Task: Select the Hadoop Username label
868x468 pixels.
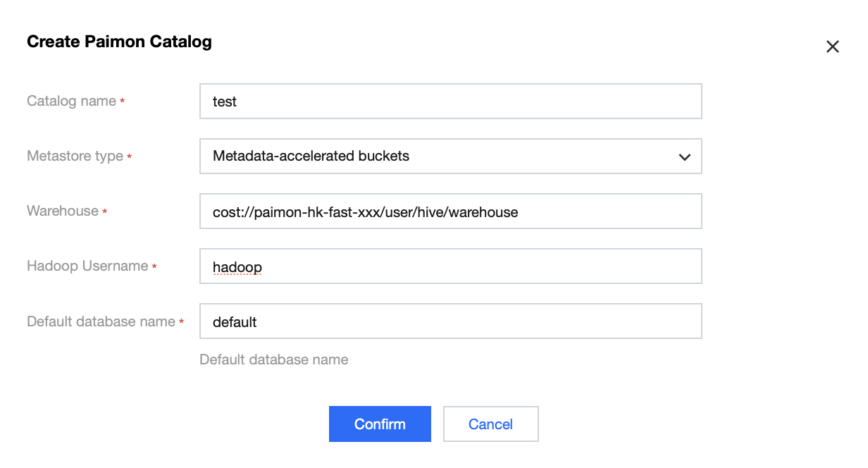Action: click(x=87, y=266)
